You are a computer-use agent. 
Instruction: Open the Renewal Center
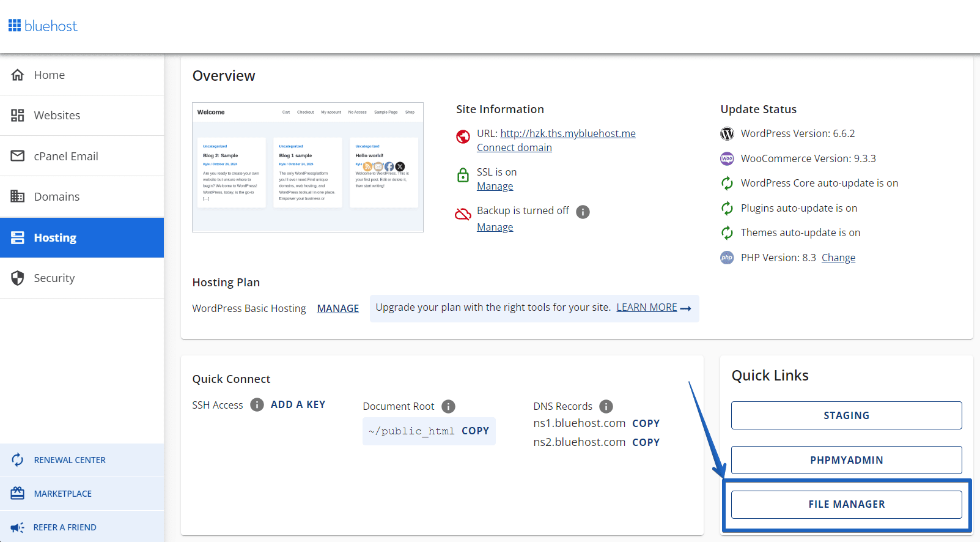coord(82,460)
